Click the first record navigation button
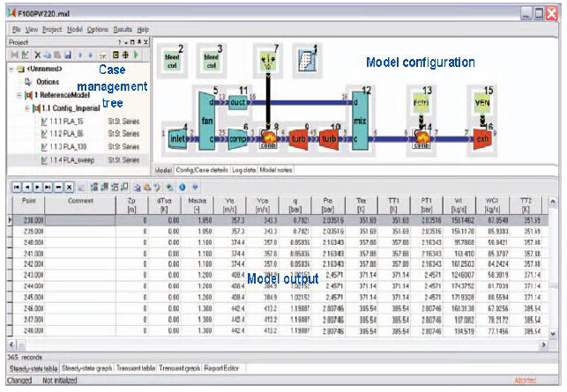Image resolution: width=567 pixels, height=392 pixels. pyautogui.click(x=14, y=188)
